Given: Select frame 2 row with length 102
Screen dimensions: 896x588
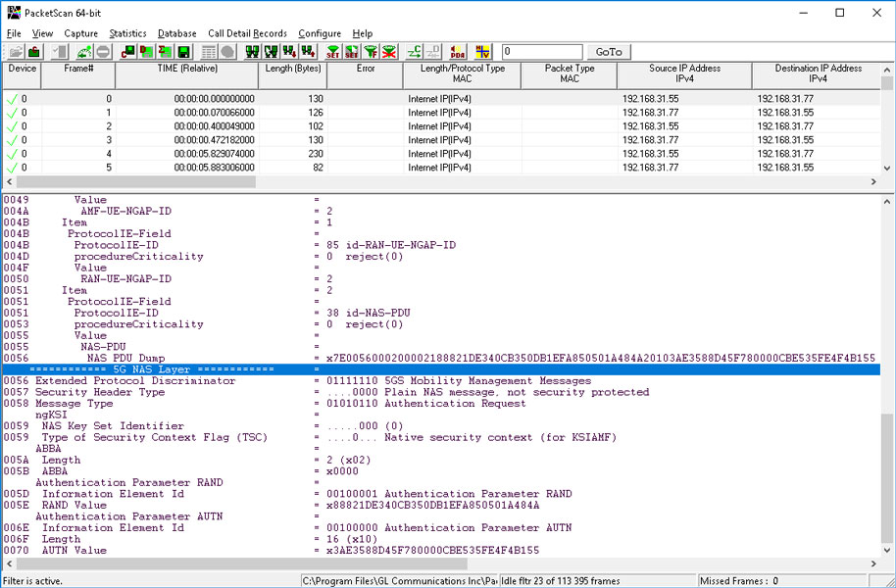Looking at the screenshot, I should [x=441, y=126].
